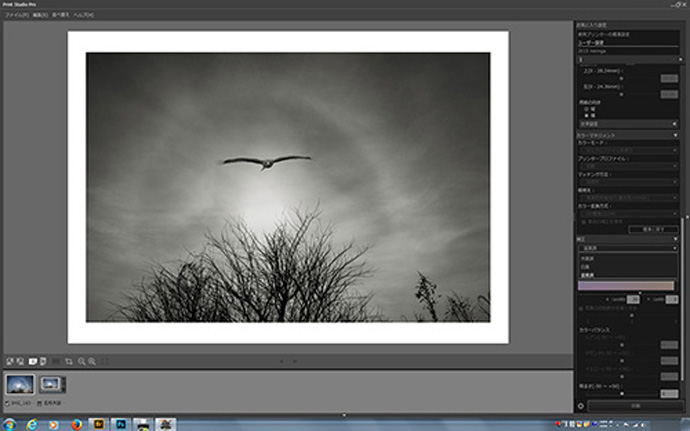Select the second paper orientation radio button
This screenshot has height=431, width=690.
pos(584,114)
